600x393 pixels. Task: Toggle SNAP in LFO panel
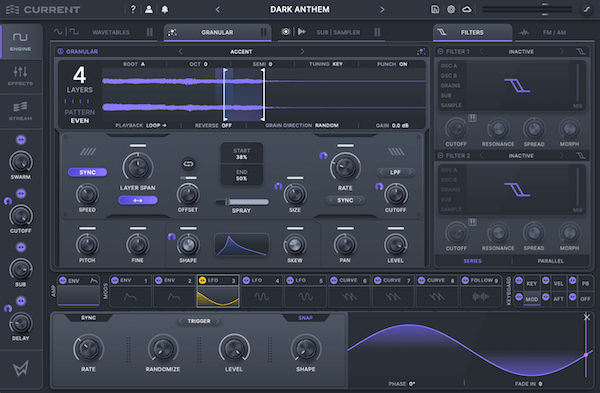tap(305, 318)
